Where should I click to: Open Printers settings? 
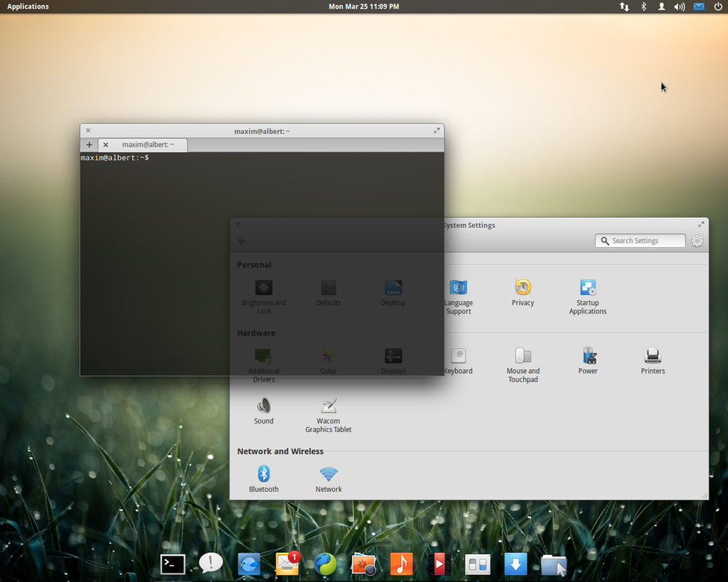[x=653, y=361]
